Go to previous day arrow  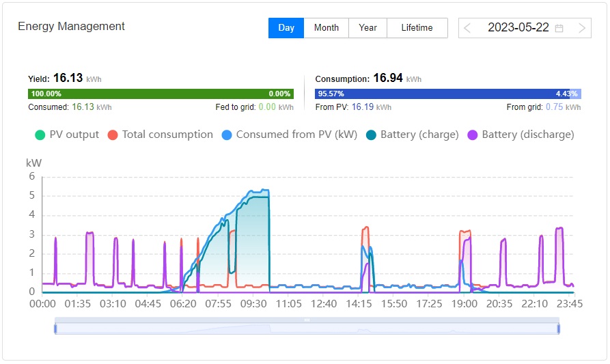click(x=468, y=28)
